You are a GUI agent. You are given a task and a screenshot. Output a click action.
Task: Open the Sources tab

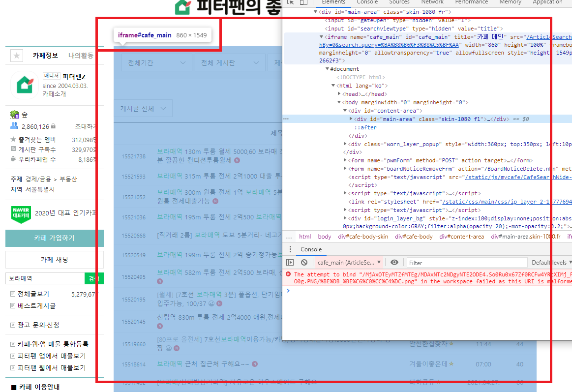(399, 2)
